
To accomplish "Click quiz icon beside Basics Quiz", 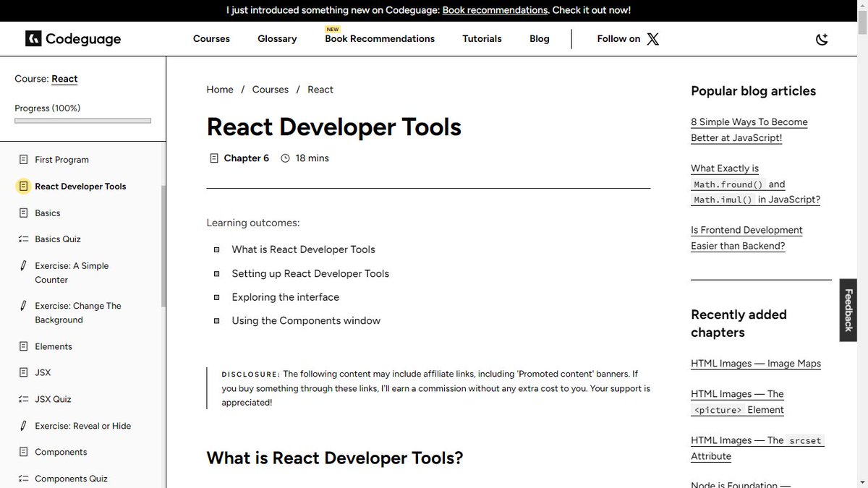I will [23, 239].
